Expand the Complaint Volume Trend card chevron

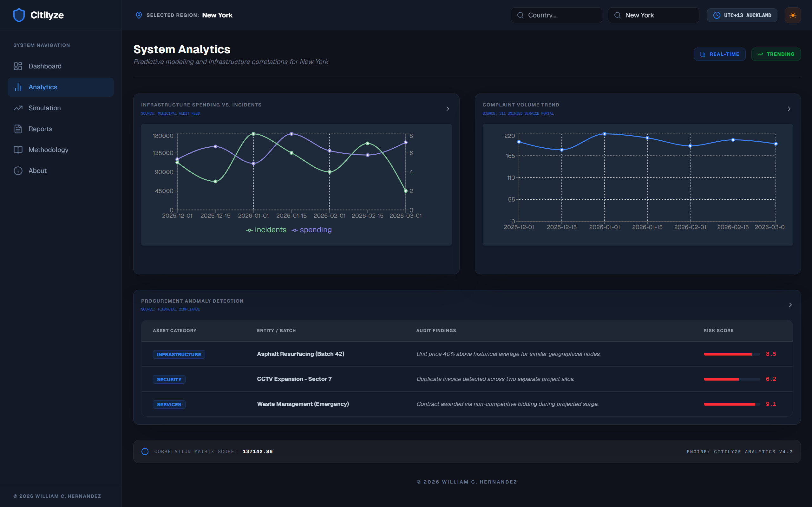[789, 109]
